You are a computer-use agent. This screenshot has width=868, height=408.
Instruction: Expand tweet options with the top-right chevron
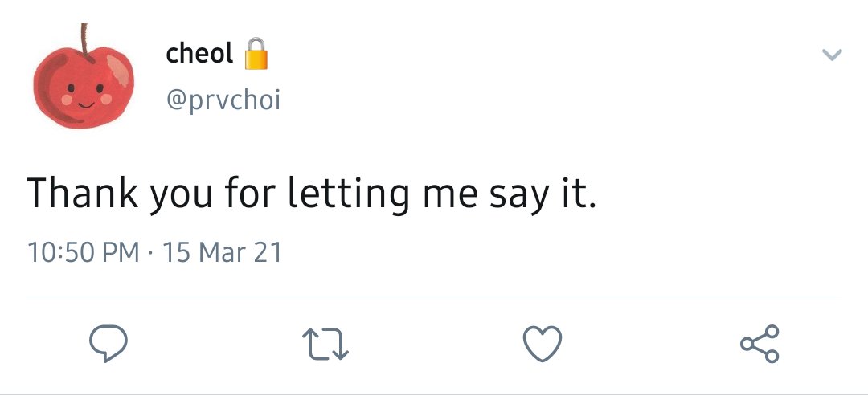[832, 54]
